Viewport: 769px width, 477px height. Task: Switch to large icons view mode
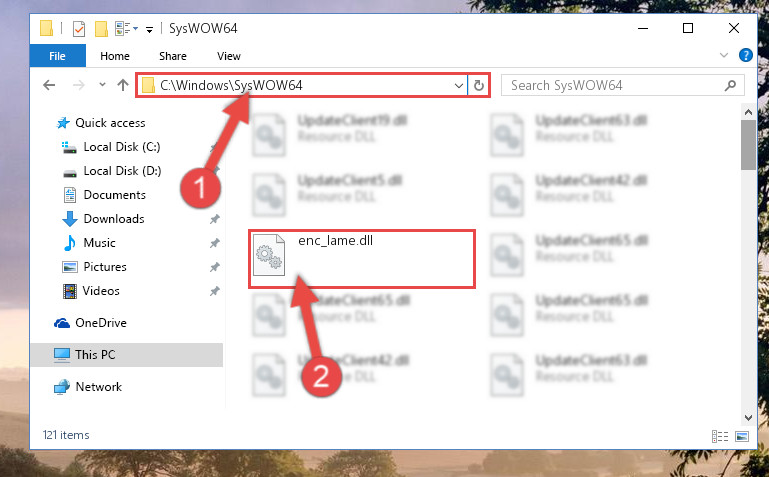[x=742, y=436]
